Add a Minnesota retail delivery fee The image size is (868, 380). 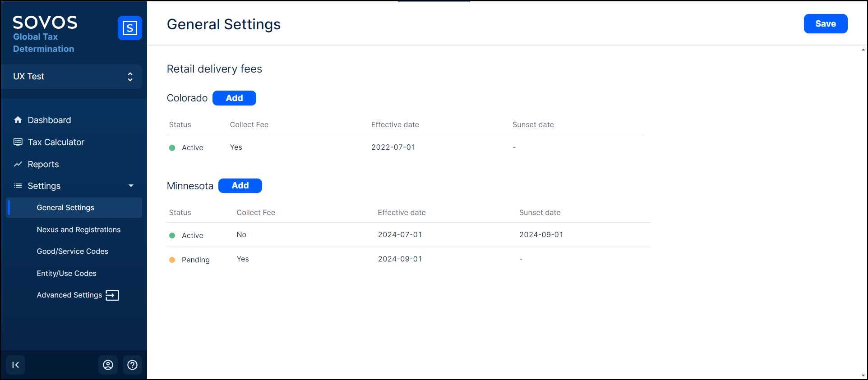coord(240,186)
